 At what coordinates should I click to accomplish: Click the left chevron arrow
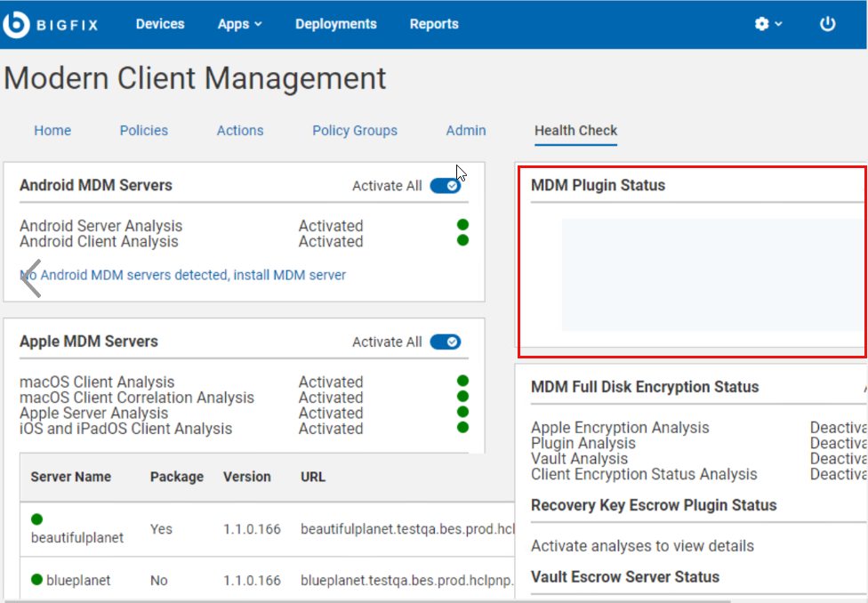pyautogui.click(x=31, y=277)
